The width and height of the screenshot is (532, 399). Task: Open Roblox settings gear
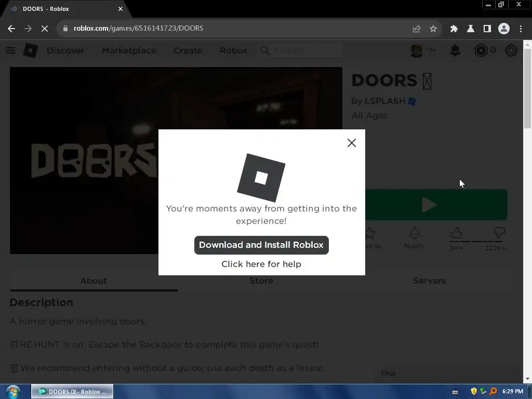[x=511, y=50]
